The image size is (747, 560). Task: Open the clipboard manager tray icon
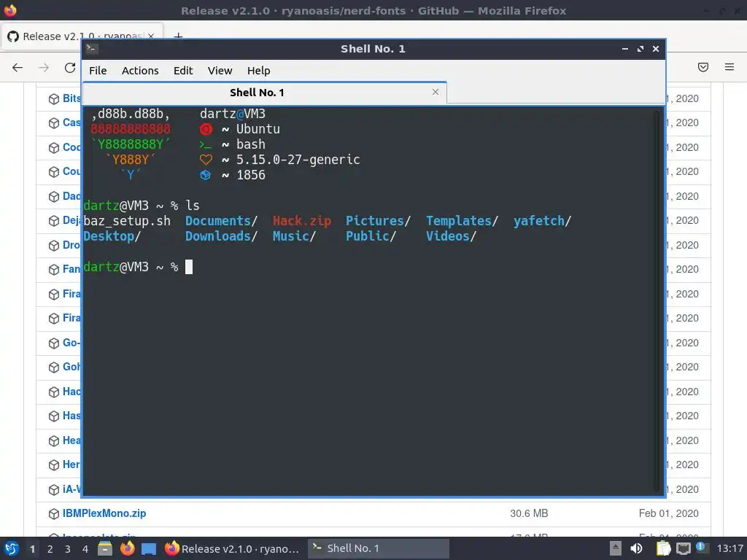tap(663, 548)
